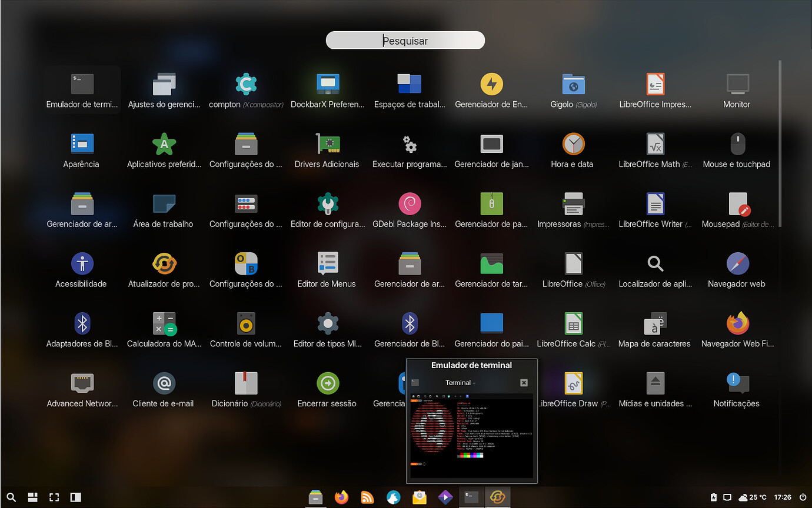Open Aplicativos preferidos
The image size is (812, 508).
pos(164,151)
